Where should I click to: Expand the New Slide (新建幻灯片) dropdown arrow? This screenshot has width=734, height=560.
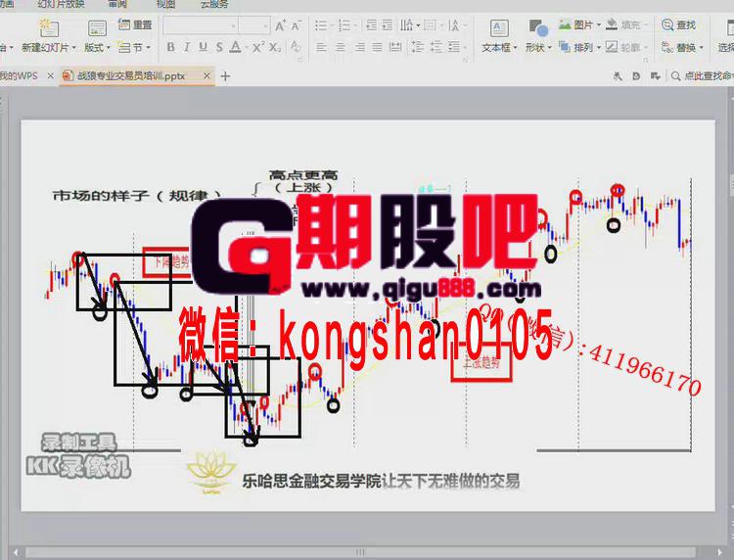coord(74,48)
